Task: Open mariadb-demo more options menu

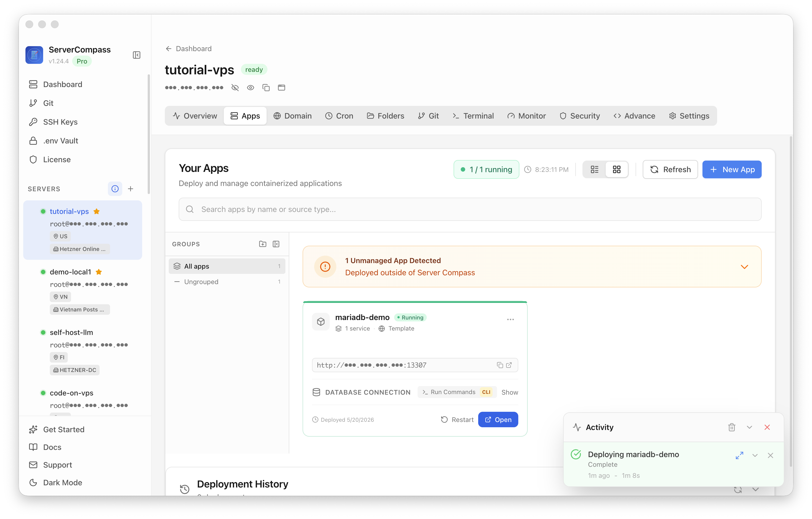Action: [x=510, y=319]
